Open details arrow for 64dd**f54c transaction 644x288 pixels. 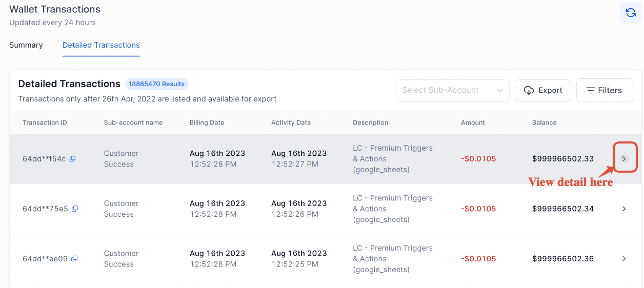click(x=624, y=159)
